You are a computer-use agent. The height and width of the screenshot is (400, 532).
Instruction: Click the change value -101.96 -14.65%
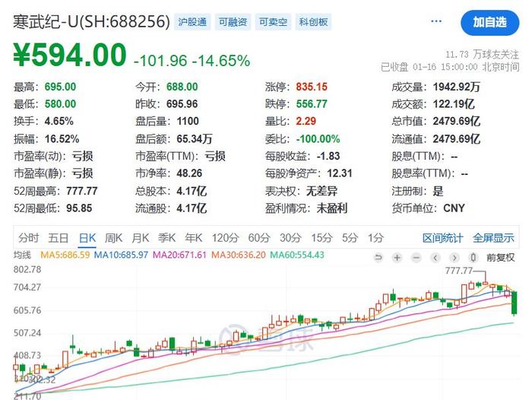tap(192, 61)
